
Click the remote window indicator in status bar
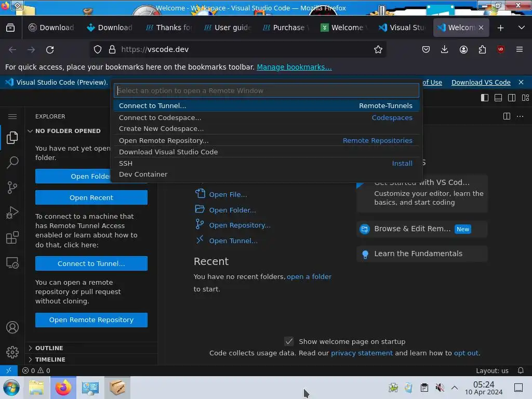click(x=9, y=370)
